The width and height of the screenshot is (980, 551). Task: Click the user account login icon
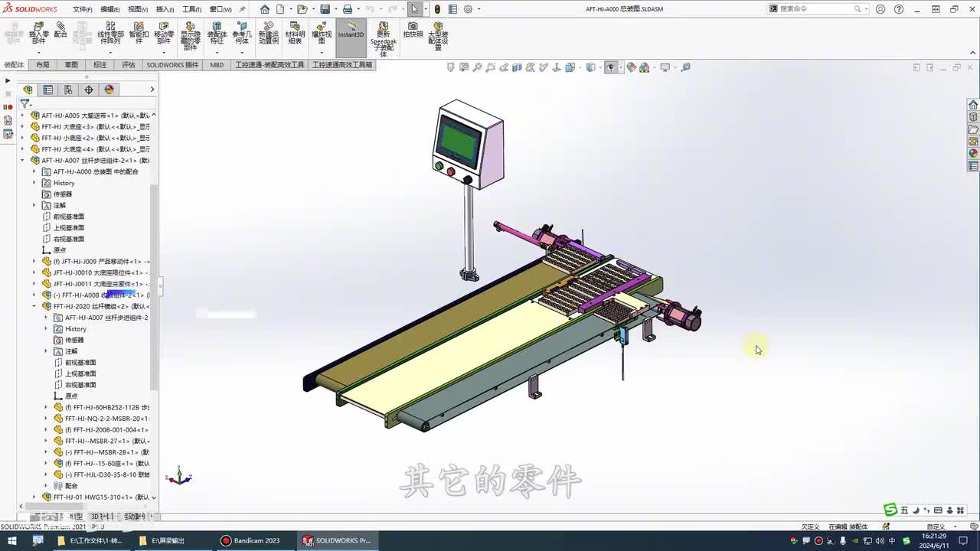coord(880,9)
